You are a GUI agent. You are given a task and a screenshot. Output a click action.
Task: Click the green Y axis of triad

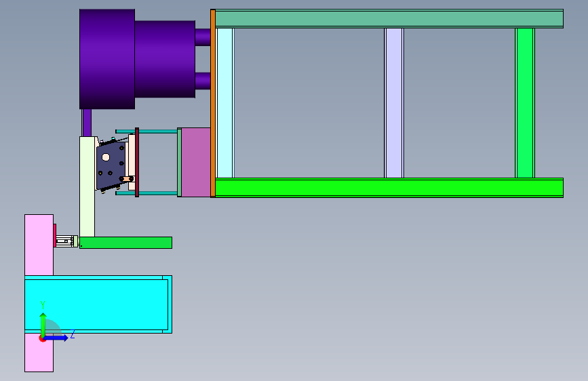click(x=43, y=324)
